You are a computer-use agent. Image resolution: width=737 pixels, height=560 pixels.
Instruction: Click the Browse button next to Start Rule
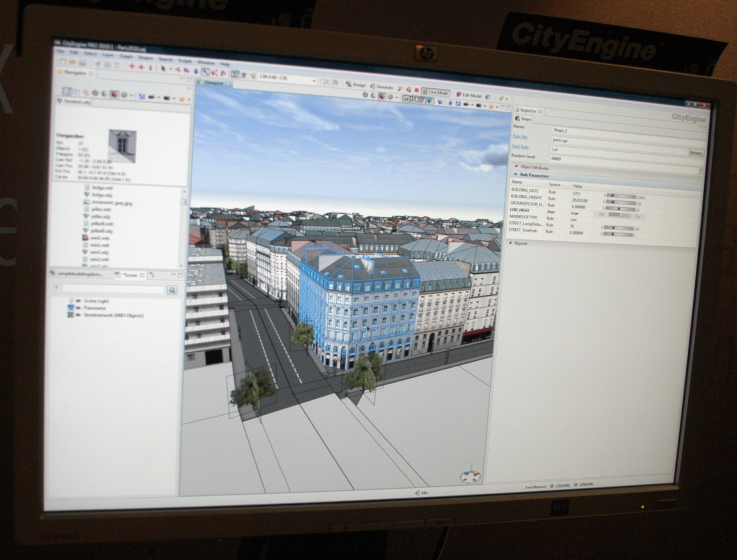tap(695, 153)
